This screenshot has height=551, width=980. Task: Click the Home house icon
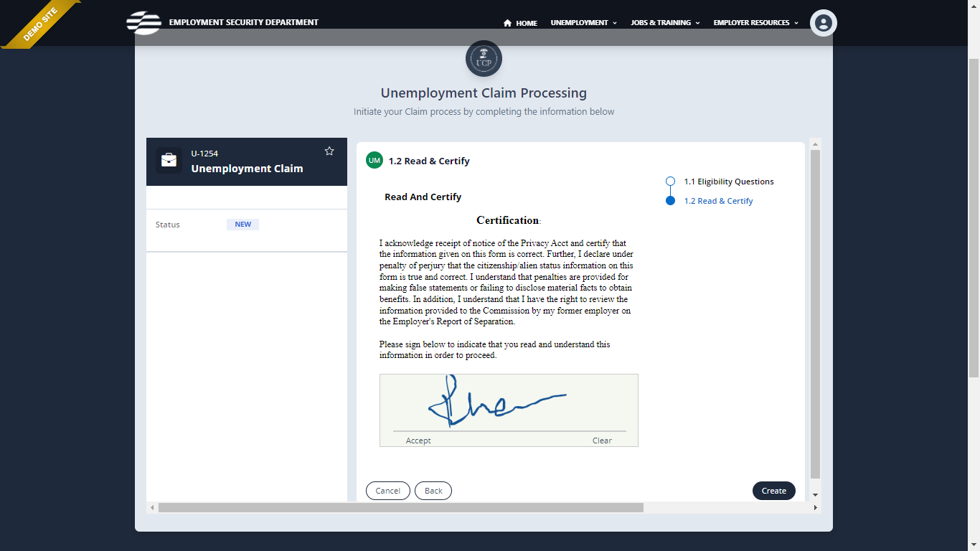point(507,23)
